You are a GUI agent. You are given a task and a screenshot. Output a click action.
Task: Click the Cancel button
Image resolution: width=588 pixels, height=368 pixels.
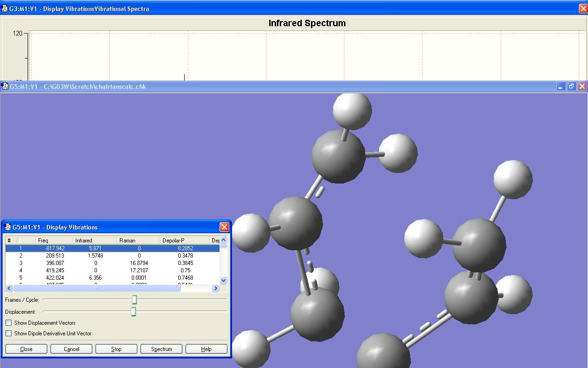coord(71,349)
